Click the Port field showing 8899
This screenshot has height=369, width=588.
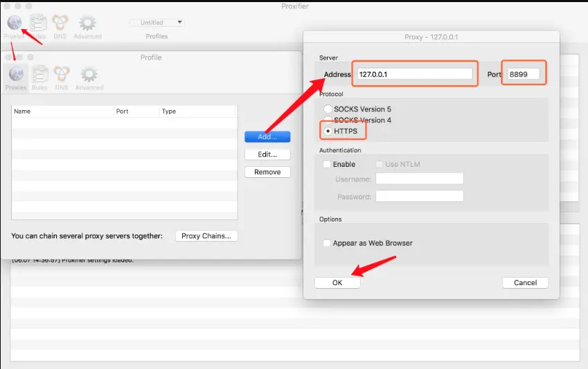pos(524,74)
